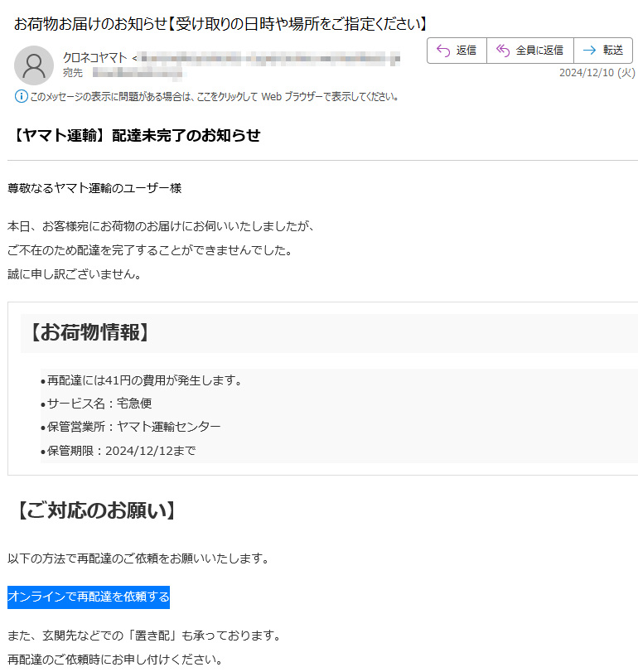Click the line ご不在のため配達を完了することができませんでした
The width and height of the screenshot is (638, 672).
coord(151,250)
